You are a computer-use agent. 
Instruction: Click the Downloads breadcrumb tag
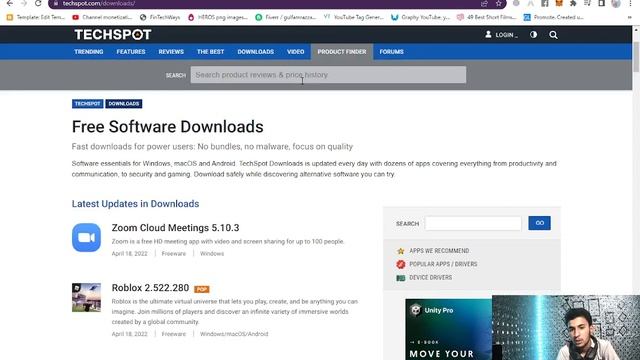[x=124, y=104]
